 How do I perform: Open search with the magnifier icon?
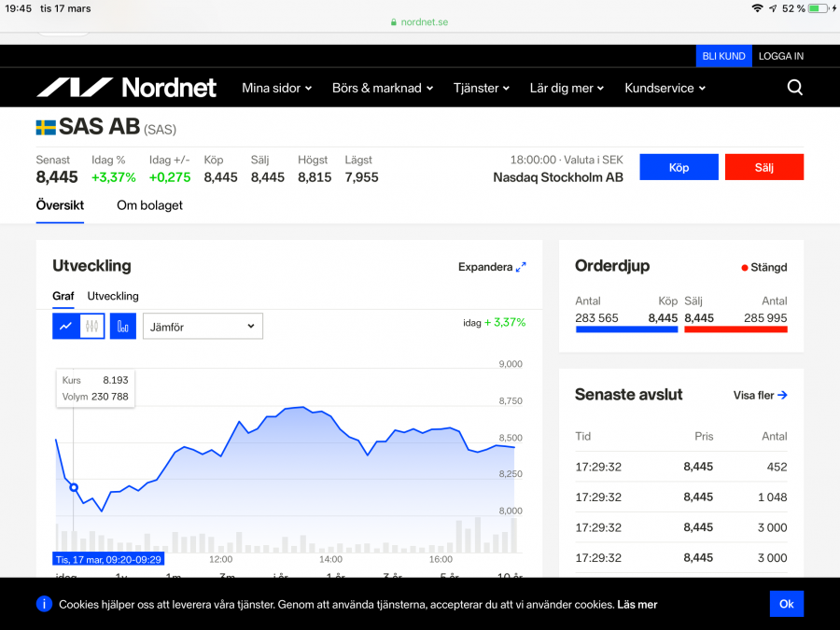pos(794,88)
